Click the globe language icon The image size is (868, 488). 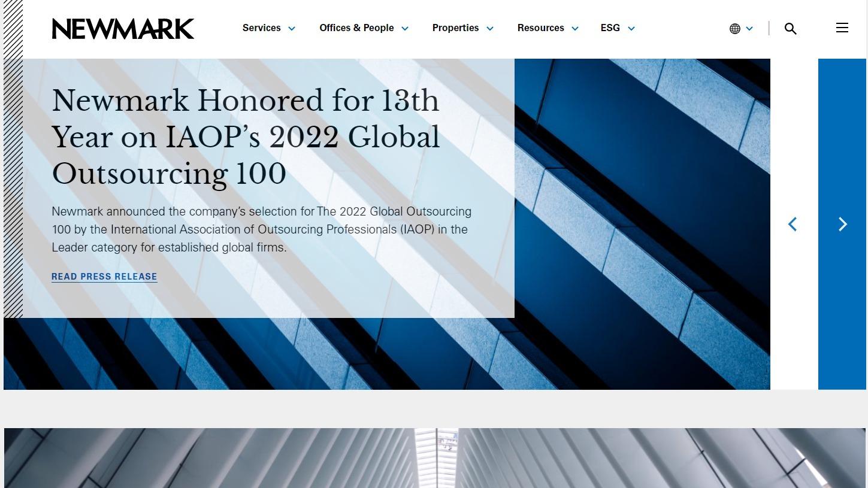click(735, 29)
